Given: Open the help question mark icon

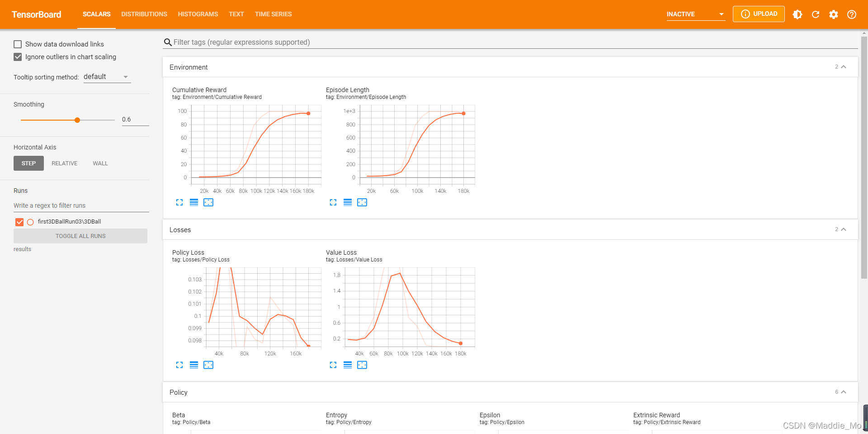Looking at the screenshot, I should point(852,14).
